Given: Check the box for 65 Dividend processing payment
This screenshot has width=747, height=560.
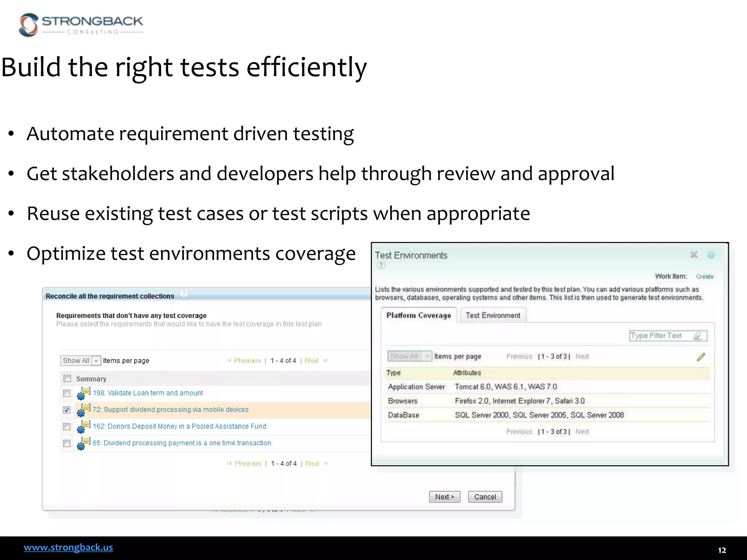Looking at the screenshot, I should coord(66,443).
